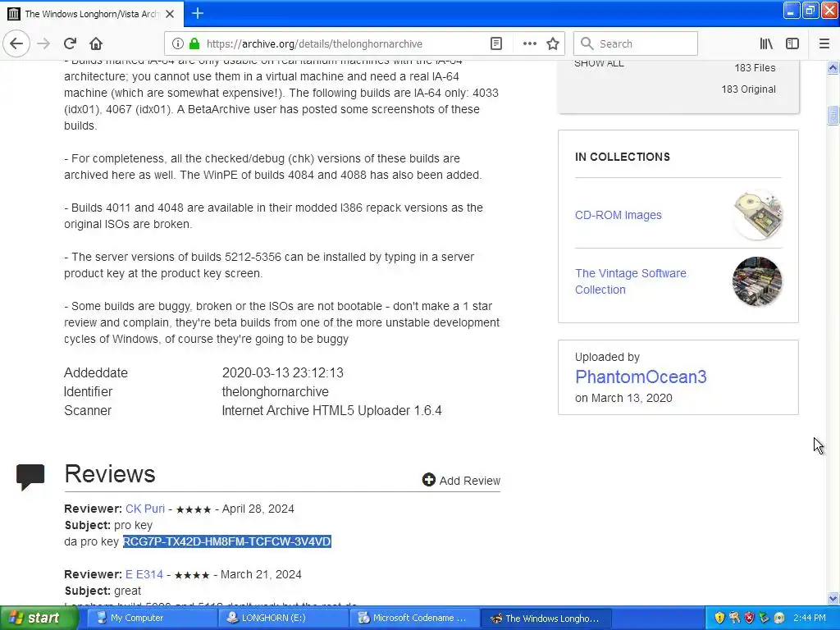Click the Add Review link
Image resolution: width=840 pixels, height=630 pixels.
[x=461, y=481]
